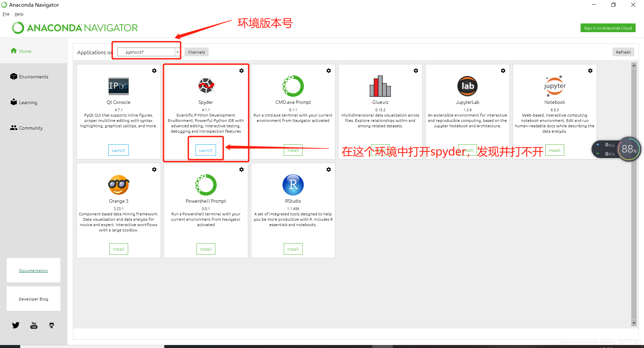Click the applications list scrollbar up arrow
The image size is (644, 348).
[634, 66]
